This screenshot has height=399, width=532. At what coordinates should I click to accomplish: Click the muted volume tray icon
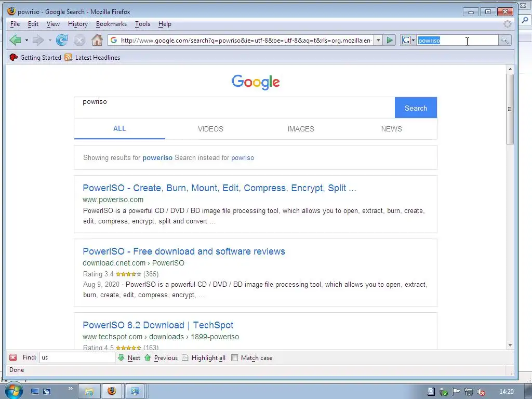[481, 392]
